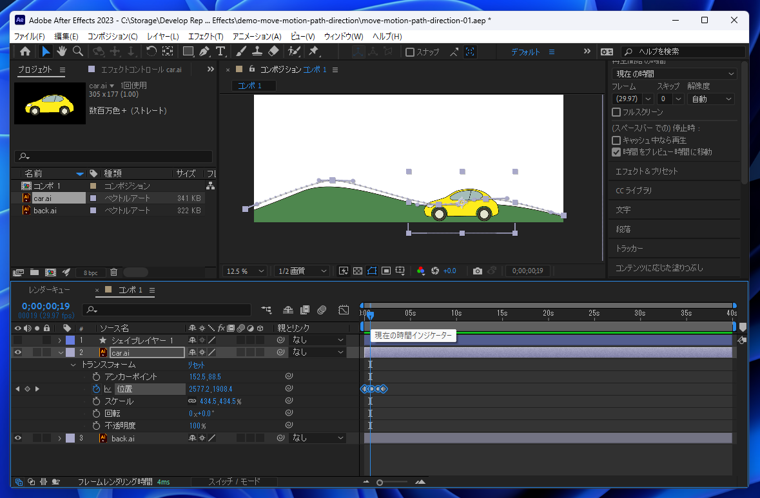This screenshot has height=498, width=760.
Task: Click the reset exposure icon
Action: click(x=435, y=271)
